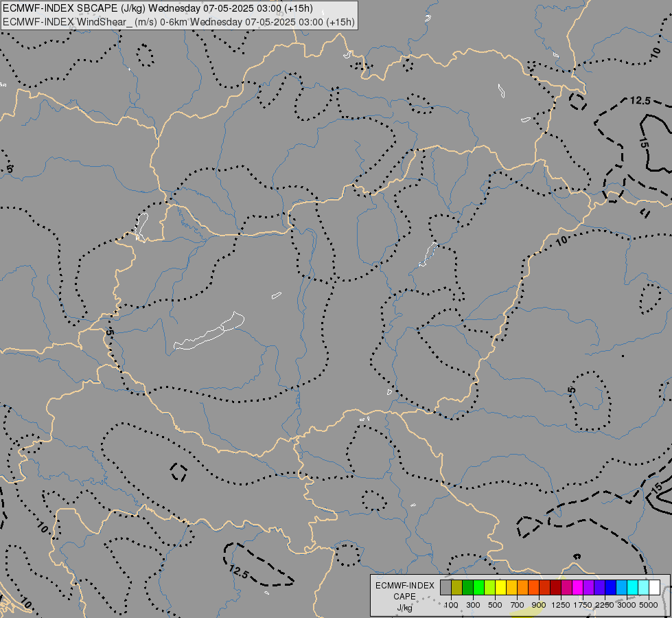Choose the amber legend swatch above 700

(x=511, y=588)
